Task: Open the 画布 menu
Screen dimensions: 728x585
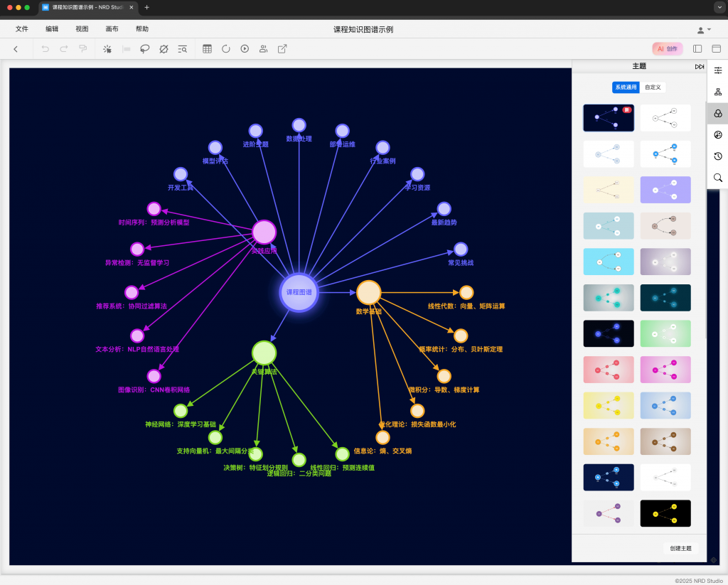Action: (112, 29)
